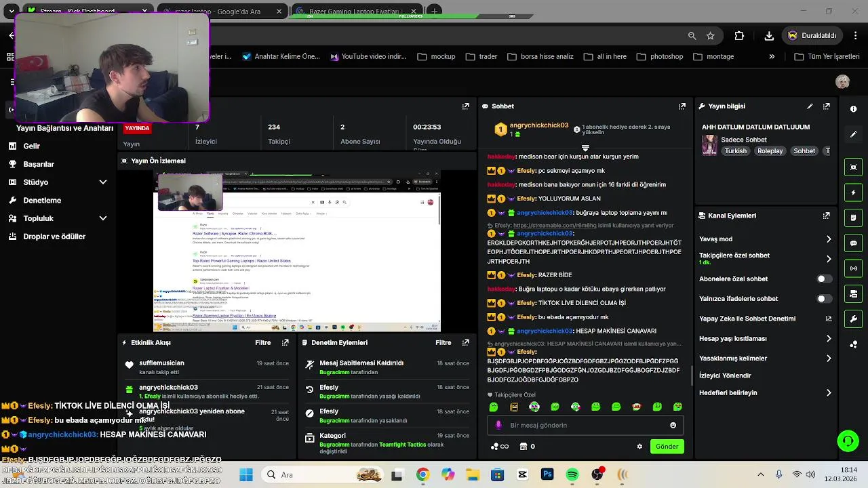Open Tüm Yer İşaretleri bookmarks folder
Screen dimensions: 868x488
coord(827,57)
